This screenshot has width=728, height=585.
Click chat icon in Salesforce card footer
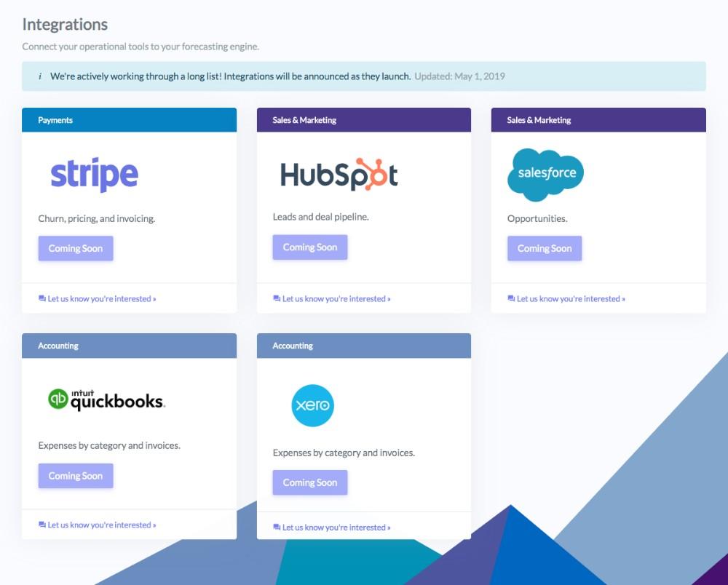click(511, 298)
